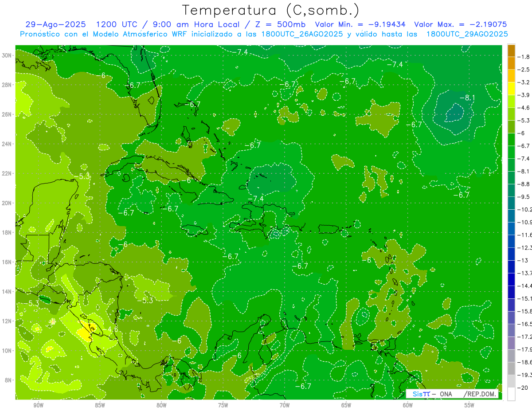Select the "1800UTC_29AGO2025" valid-until time text
This screenshot has width=532, height=411.
pyautogui.click(x=467, y=34)
